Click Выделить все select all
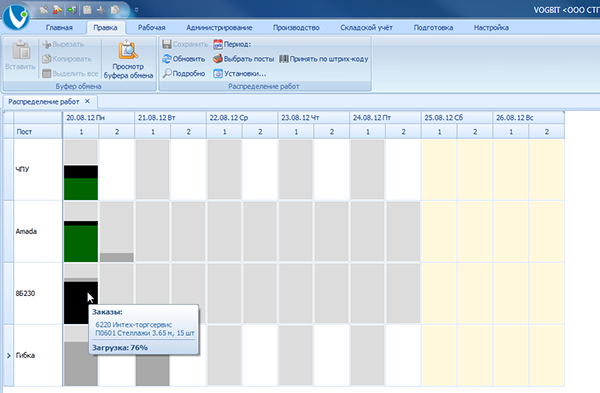This screenshot has height=393, width=600. tap(70, 73)
